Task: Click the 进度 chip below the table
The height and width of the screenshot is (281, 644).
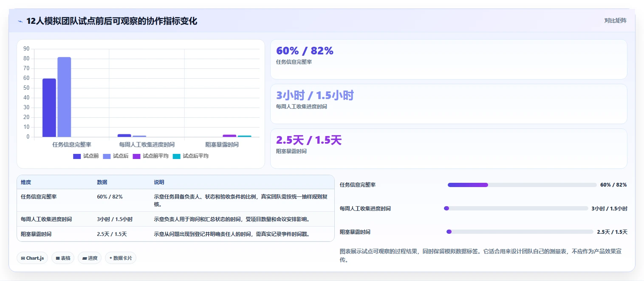Action: (90, 258)
